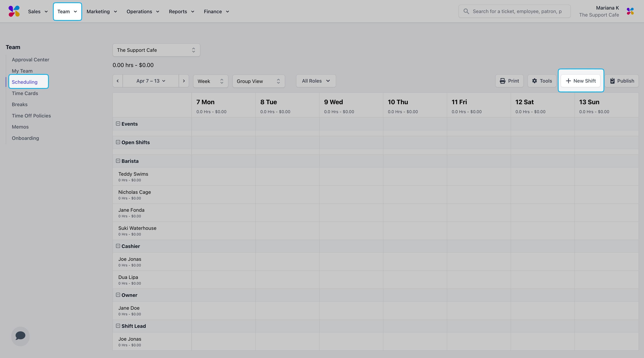Screen dimensions: 644x358
Task: Go to Time Cards in sidebar
Action: [25, 93]
